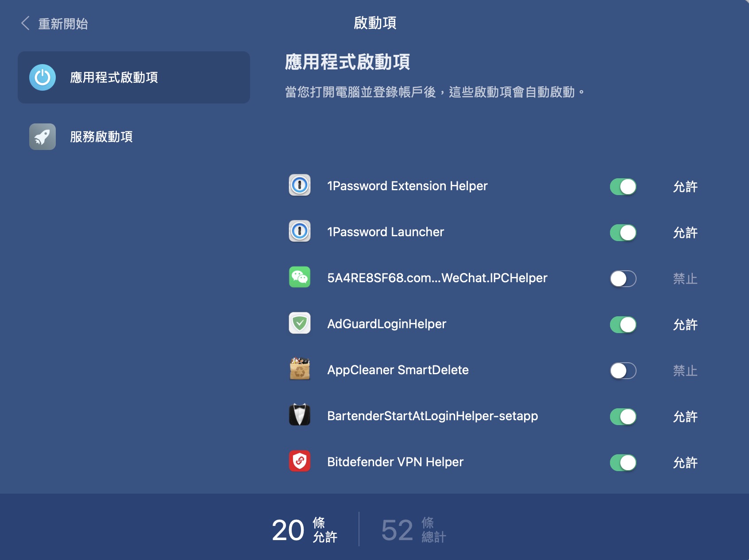Enable the WeChat.IPCHelper startup toggle

[623, 279]
